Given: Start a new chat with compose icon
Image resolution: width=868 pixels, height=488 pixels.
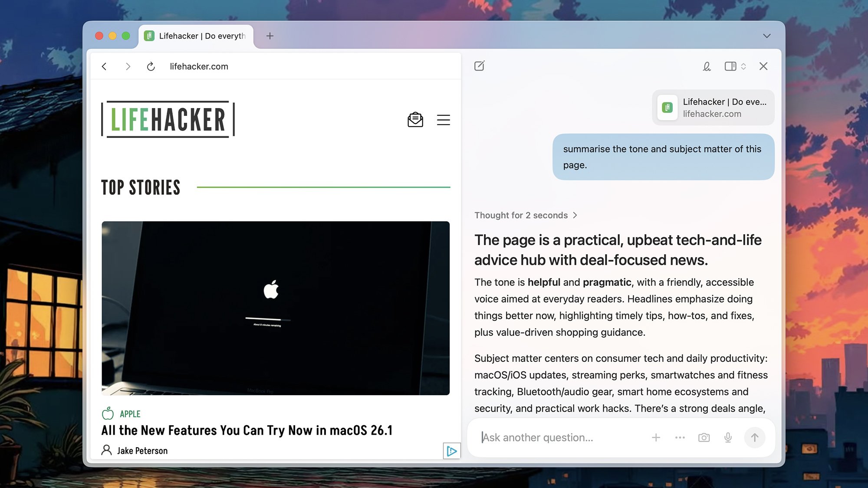Looking at the screenshot, I should pos(480,66).
